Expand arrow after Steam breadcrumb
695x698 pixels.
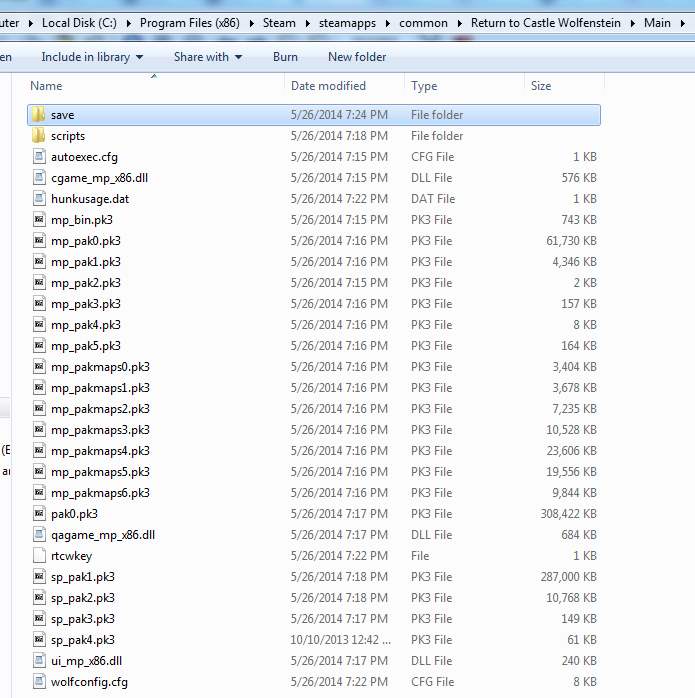point(307,23)
